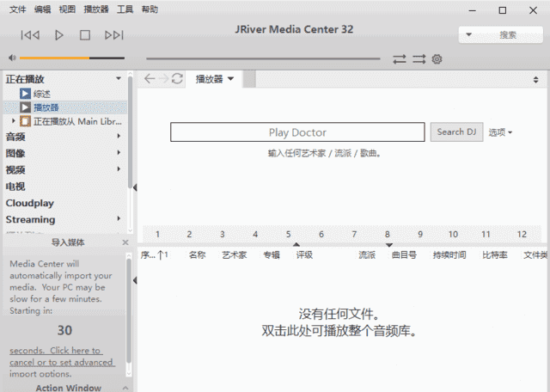Image resolution: width=550 pixels, height=392 pixels.
Task: Sort by the 流派 column
Action: pyautogui.click(x=367, y=254)
